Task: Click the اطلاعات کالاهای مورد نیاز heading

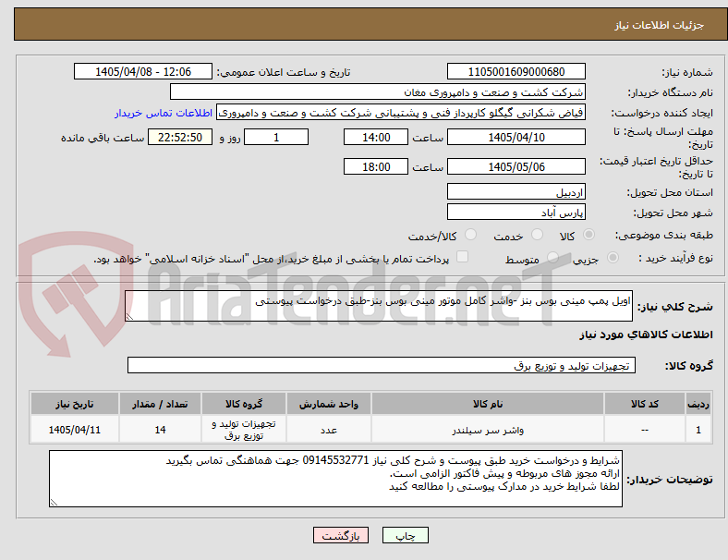Action: coord(646,335)
